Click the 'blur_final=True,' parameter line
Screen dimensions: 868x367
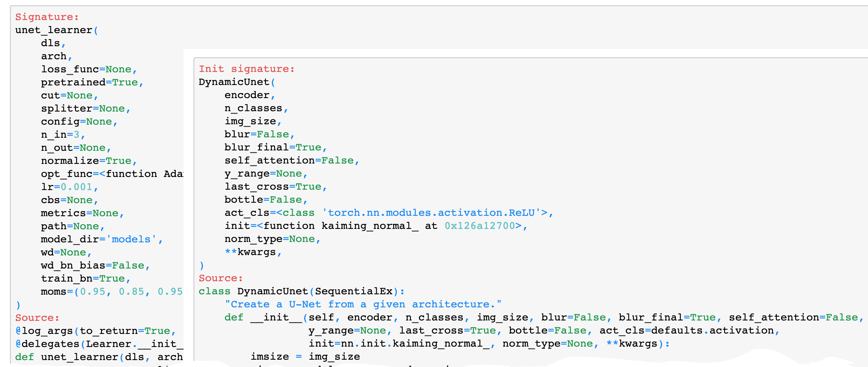point(276,147)
